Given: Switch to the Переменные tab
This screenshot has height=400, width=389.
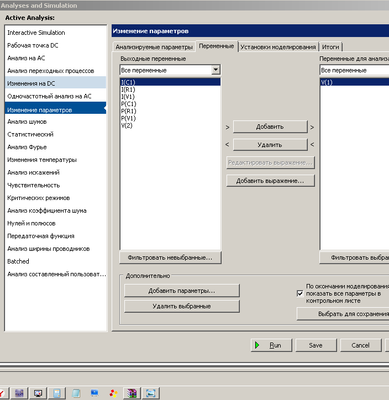Looking at the screenshot, I should [216, 46].
